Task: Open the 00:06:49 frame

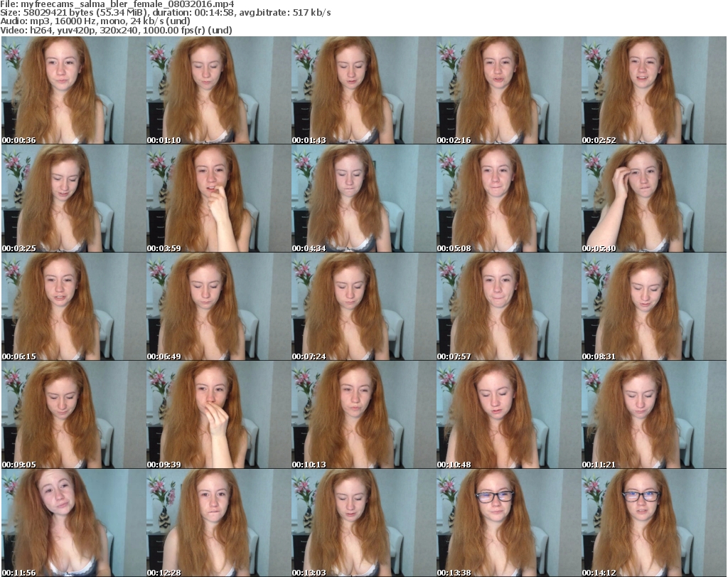Action: tap(218, 307)
